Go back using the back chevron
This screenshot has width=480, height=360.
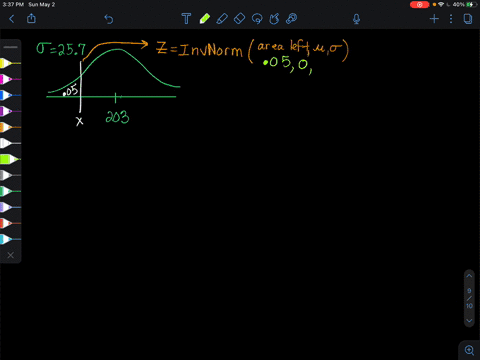[12, 19]
